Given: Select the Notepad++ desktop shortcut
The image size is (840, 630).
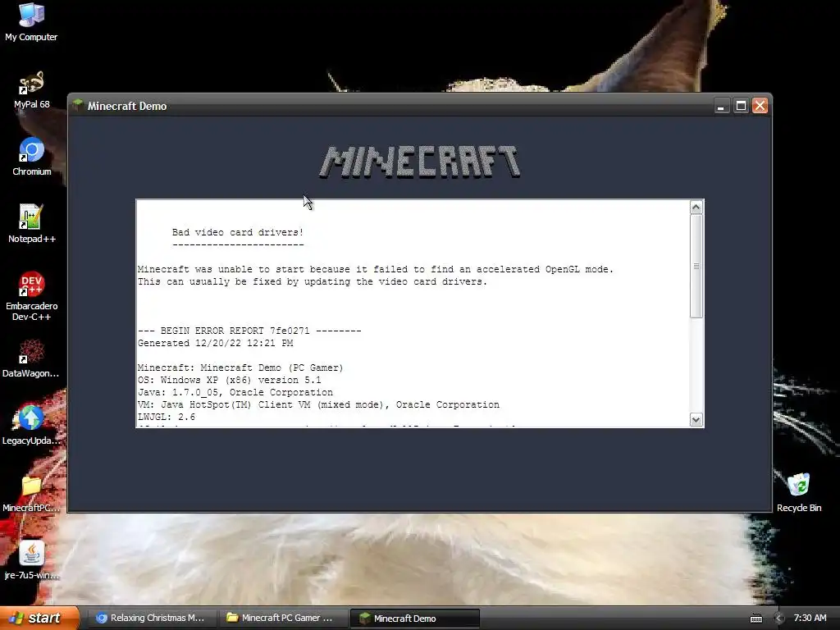Looking at the screenshot, I should click(x=32, y=224).
